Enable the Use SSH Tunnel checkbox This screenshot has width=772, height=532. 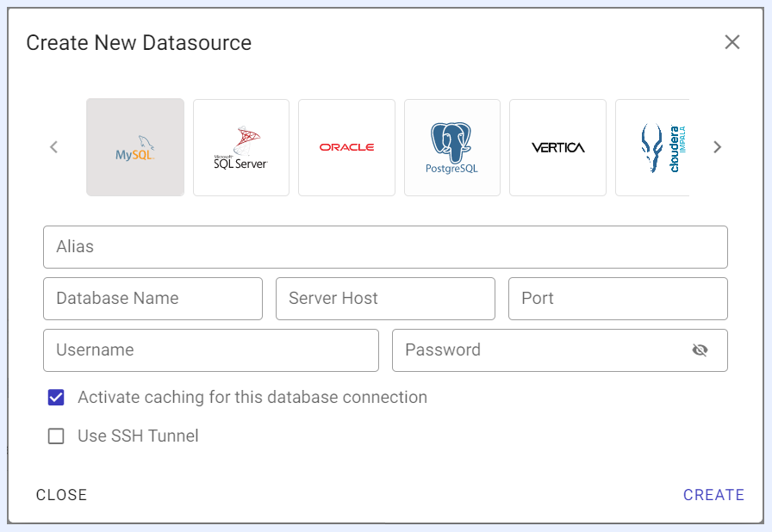[56, 436]
